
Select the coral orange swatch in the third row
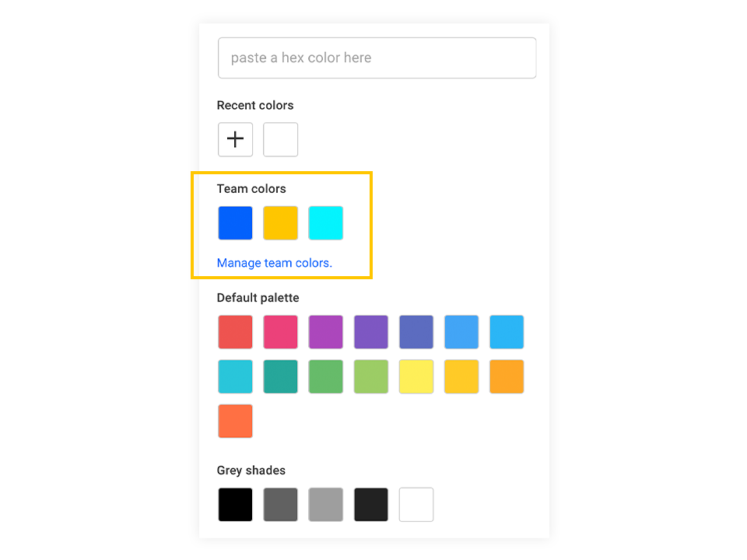[x=235, y=421]
